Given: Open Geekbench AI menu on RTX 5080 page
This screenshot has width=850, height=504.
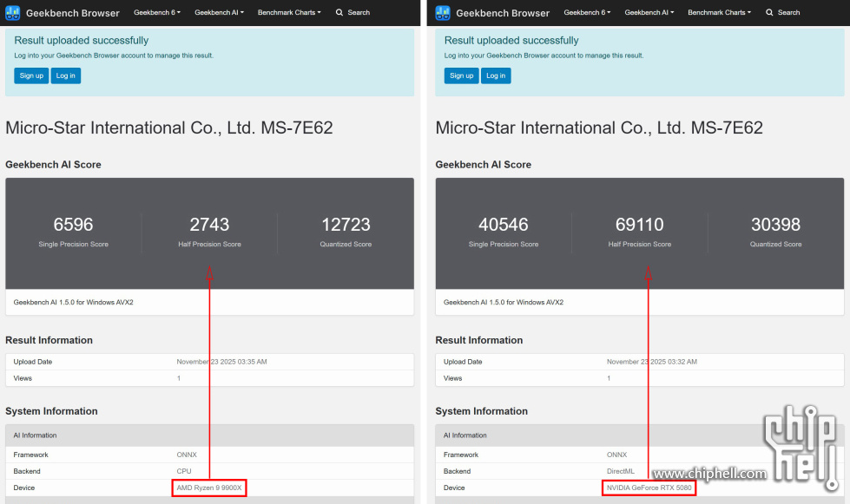Looking at the screenshot, I should 649,13.
